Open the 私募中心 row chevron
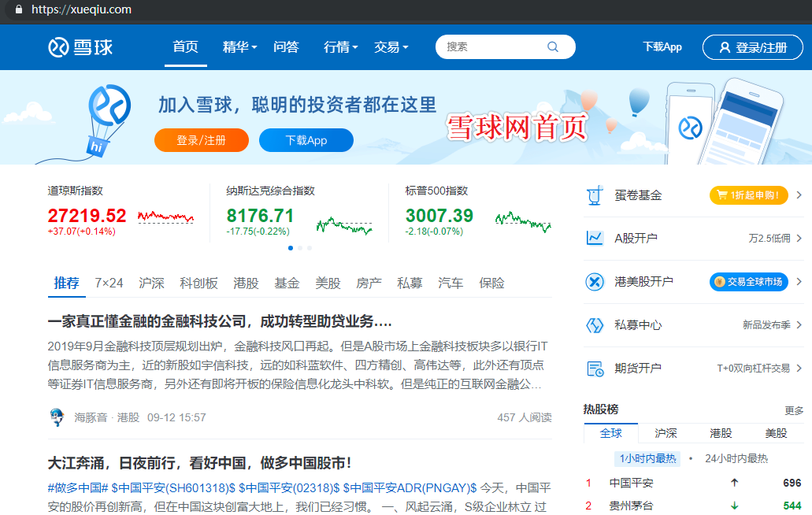 (799, 325)
